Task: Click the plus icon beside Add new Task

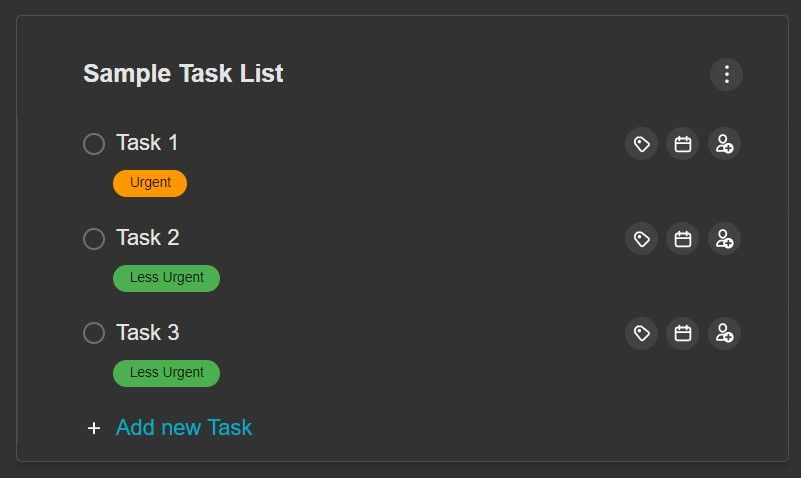Action: point(94,428)
